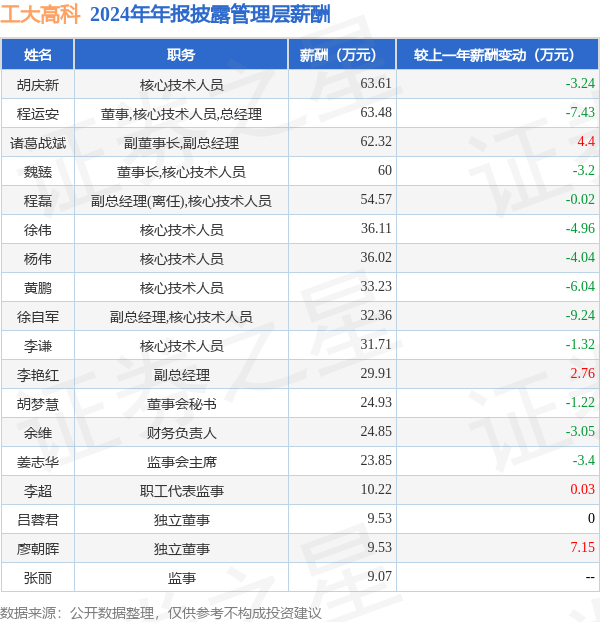Image resolution: width=600 pixels, height=622 pixels.
Task: Select the name 徐伟
Action: click(x=38, y=230)
